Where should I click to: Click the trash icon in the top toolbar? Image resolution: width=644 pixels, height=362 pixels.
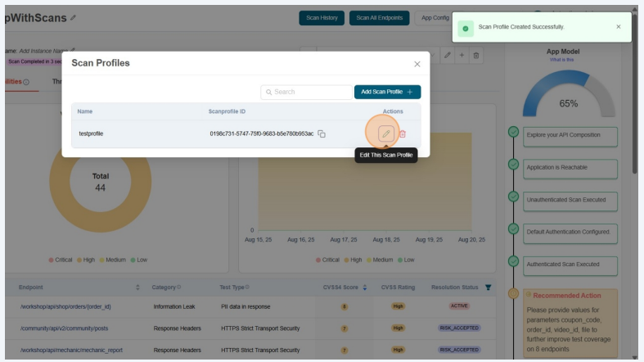click(476, 55)
